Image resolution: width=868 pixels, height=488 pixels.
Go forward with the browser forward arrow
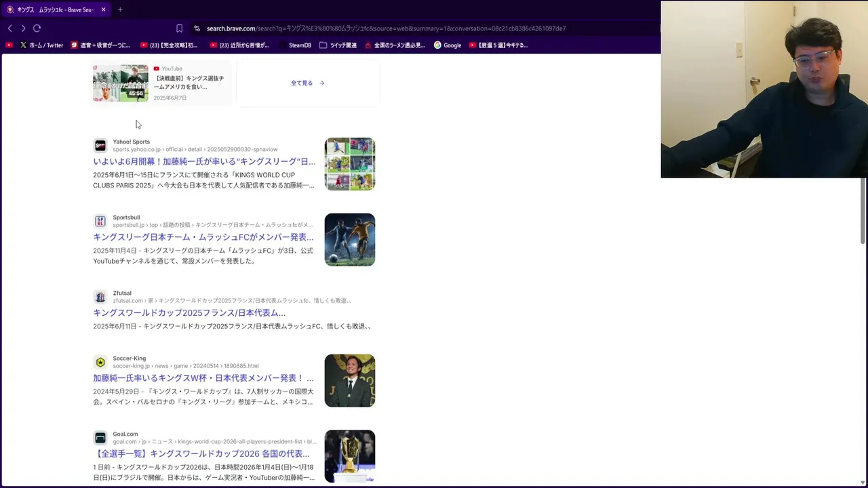click(23, 28)
